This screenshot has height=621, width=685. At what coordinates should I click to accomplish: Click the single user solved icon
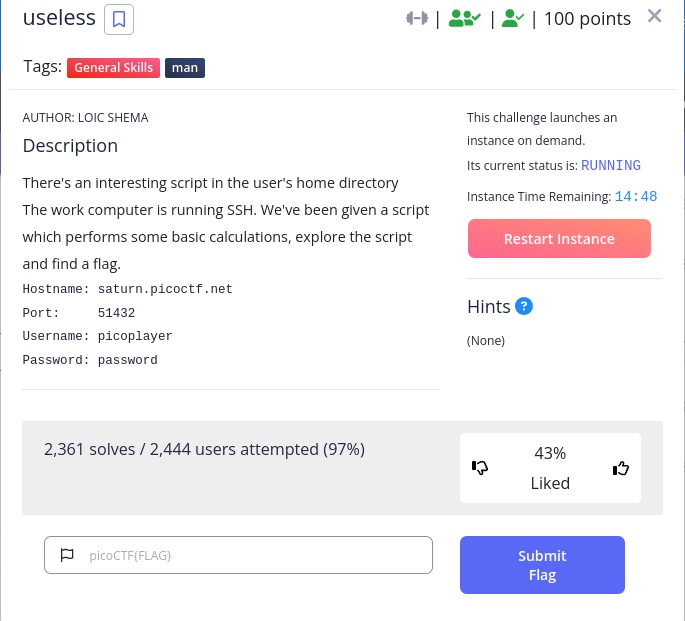[513, 19]
